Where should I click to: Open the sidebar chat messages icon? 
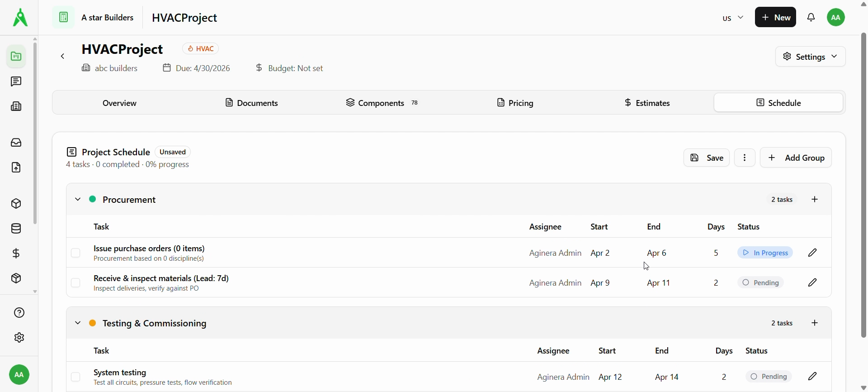(16, 82)
